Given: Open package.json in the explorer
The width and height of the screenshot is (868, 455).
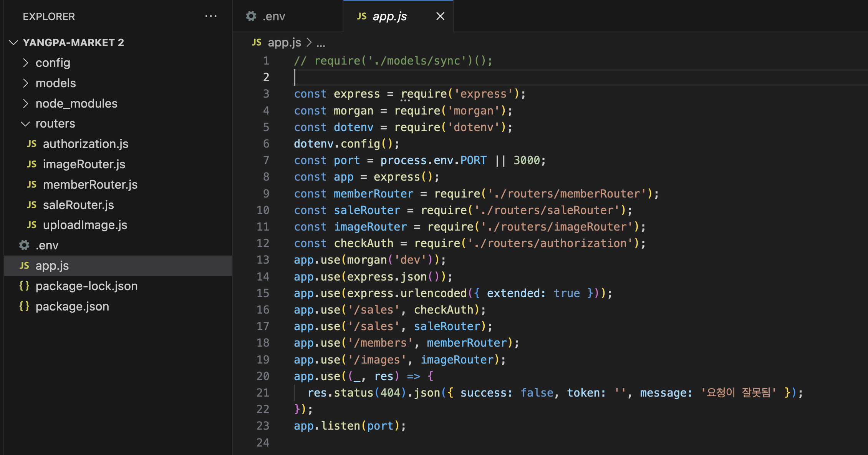Looking at the screenshot, I should click(x=72, y=306).
